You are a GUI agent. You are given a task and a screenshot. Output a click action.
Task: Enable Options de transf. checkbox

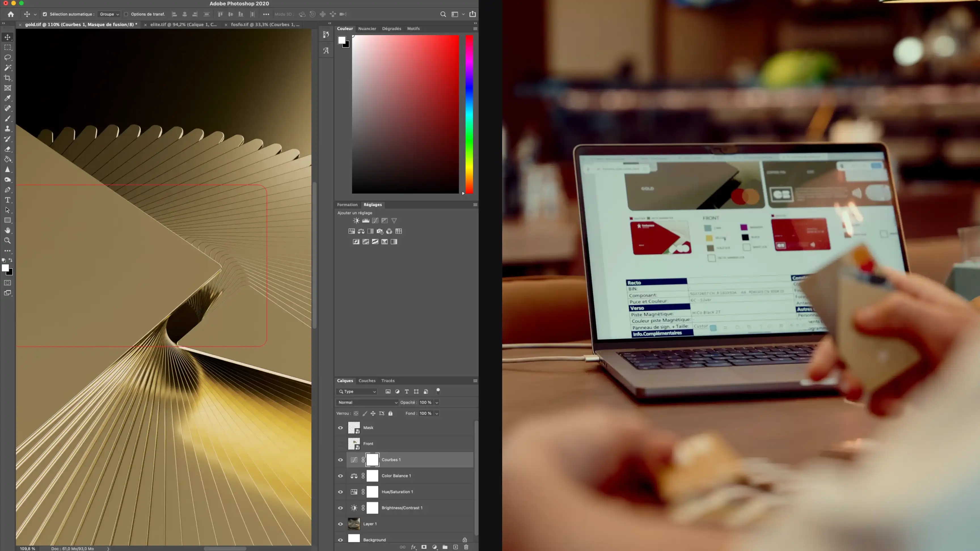pyautogui.click(x=126, y=14)
